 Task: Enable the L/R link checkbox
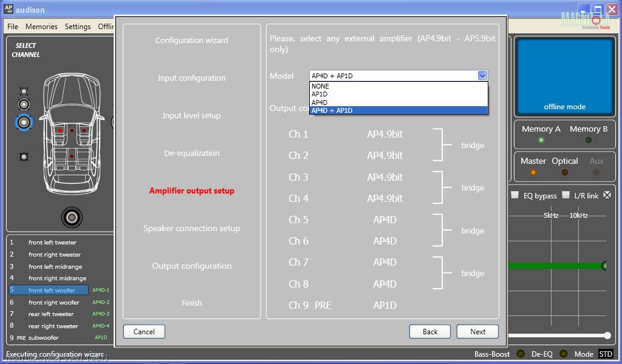click(566, 195)
